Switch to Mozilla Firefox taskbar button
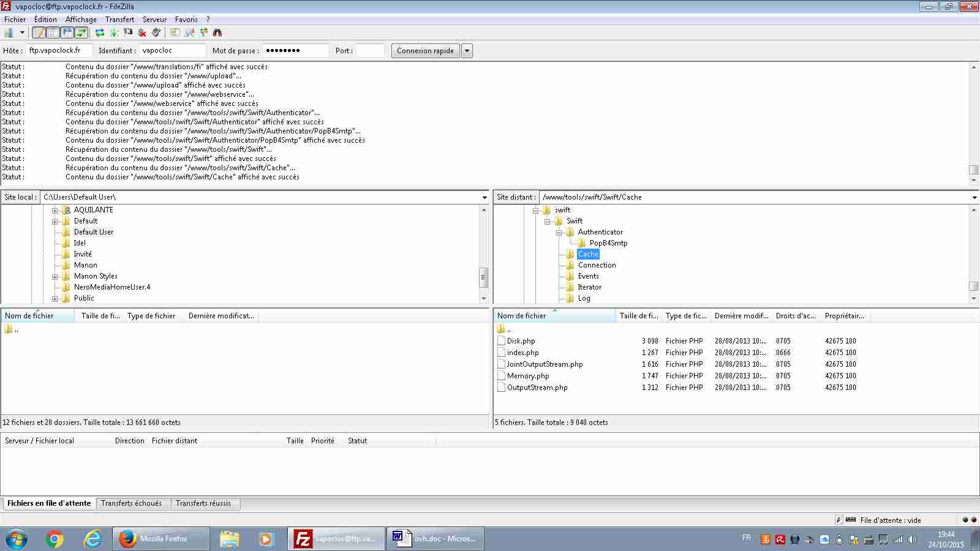The height and width of the screenshot is (551, 980). 160,539
